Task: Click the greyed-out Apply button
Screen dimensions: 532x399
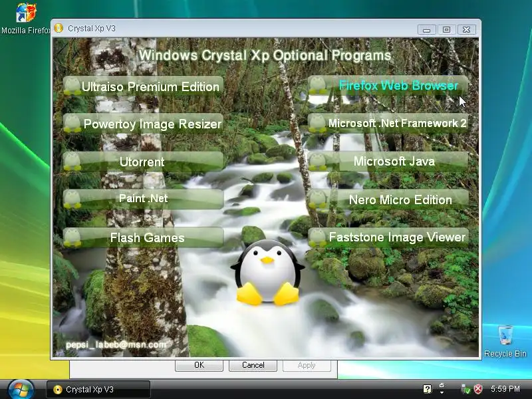Action: click(307, 365)
